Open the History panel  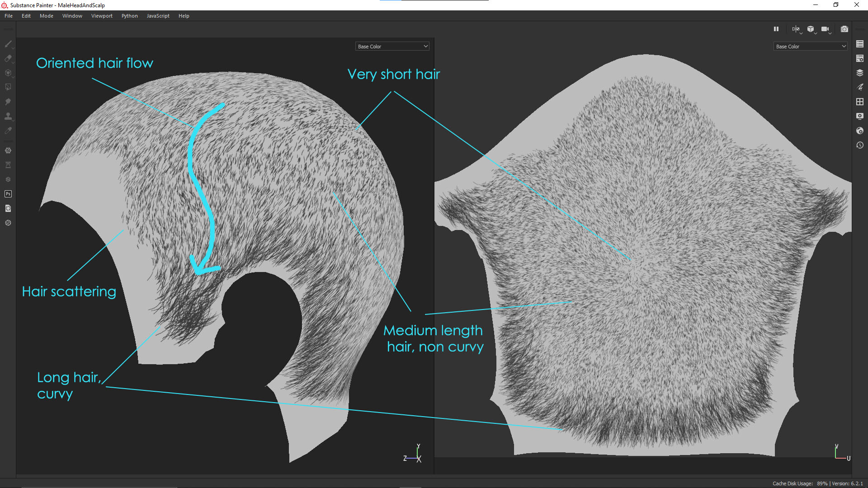point(860,145)
